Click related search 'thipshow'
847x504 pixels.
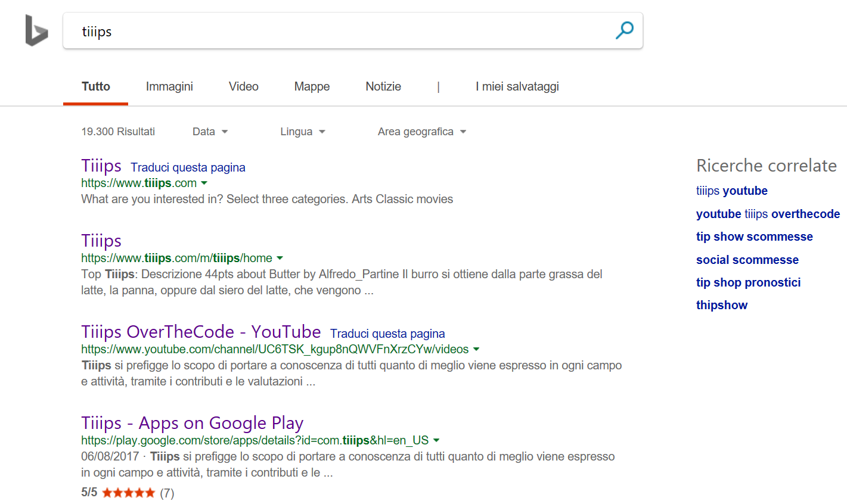tap(721, 305)
